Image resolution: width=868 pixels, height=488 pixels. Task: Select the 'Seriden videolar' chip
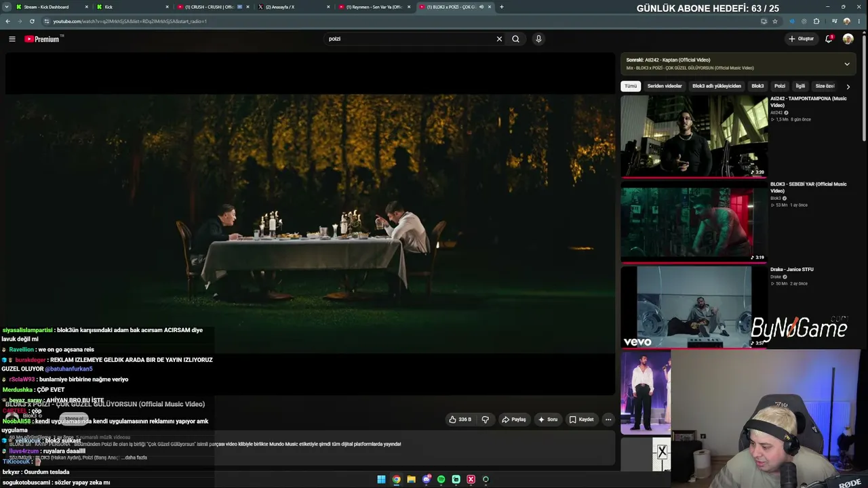point(665,86)
